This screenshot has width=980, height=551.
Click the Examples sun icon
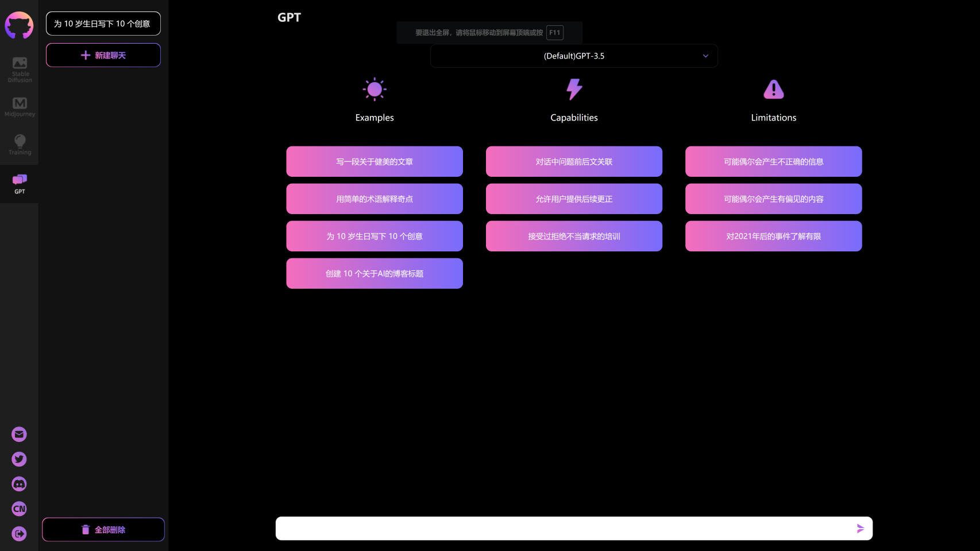coord(375,90)
